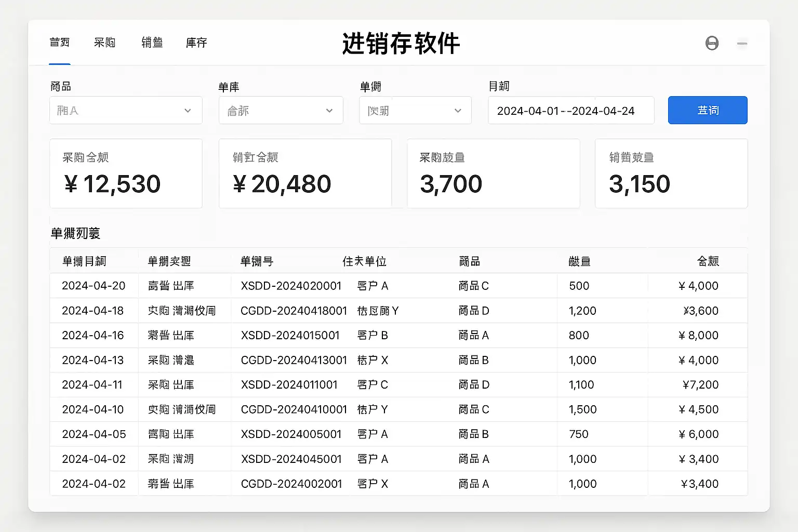Open the 销售 tab in the navigation
798x532 pixels.
click(152, 43)
